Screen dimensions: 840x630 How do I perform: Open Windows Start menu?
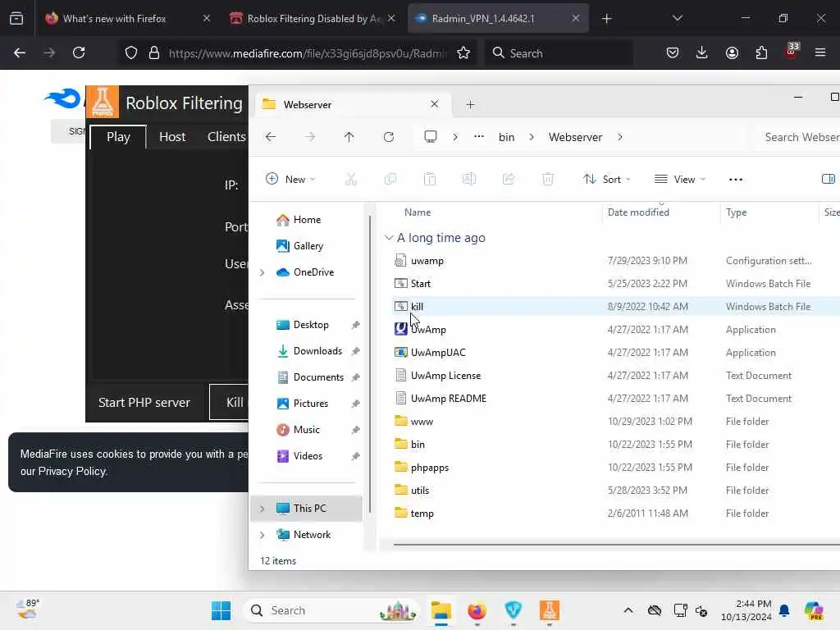click(x=221, y=610)
